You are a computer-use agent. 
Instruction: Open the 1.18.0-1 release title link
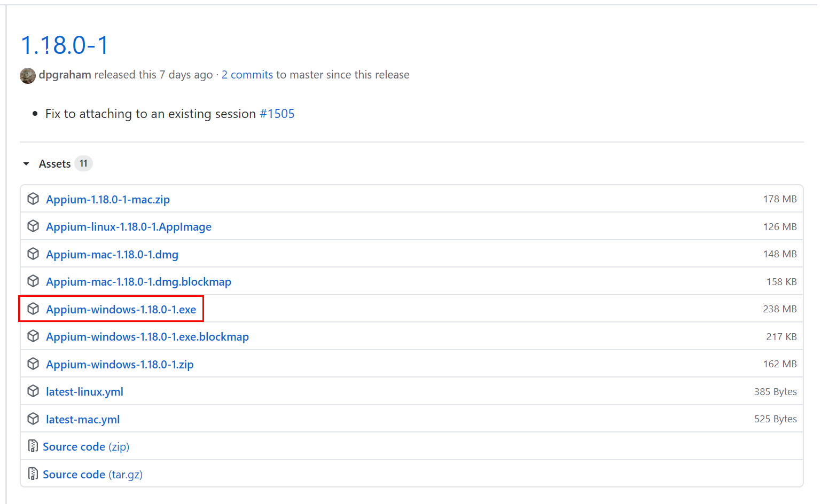(x=65, y=45)
